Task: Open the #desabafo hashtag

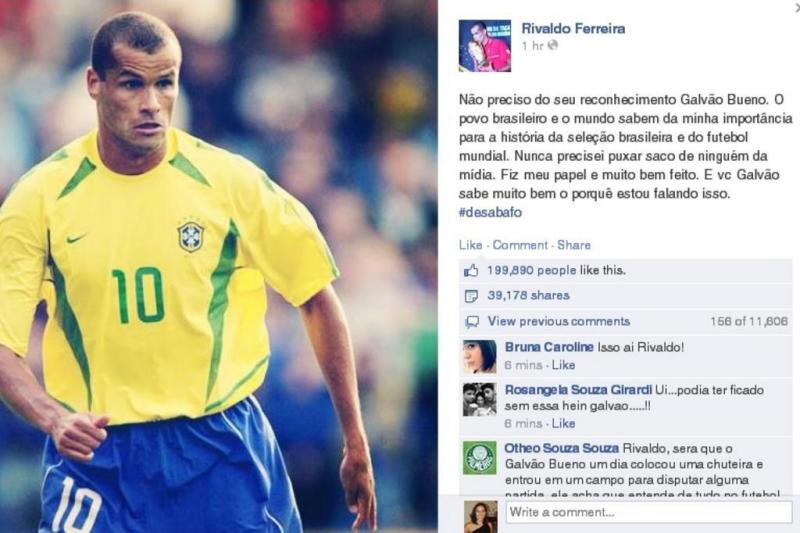Action: 490,212
